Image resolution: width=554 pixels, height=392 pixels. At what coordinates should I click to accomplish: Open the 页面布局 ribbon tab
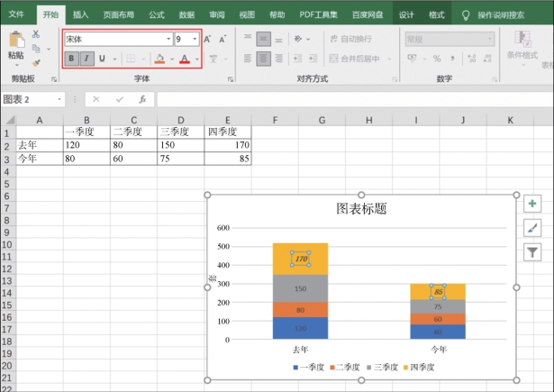119,15
